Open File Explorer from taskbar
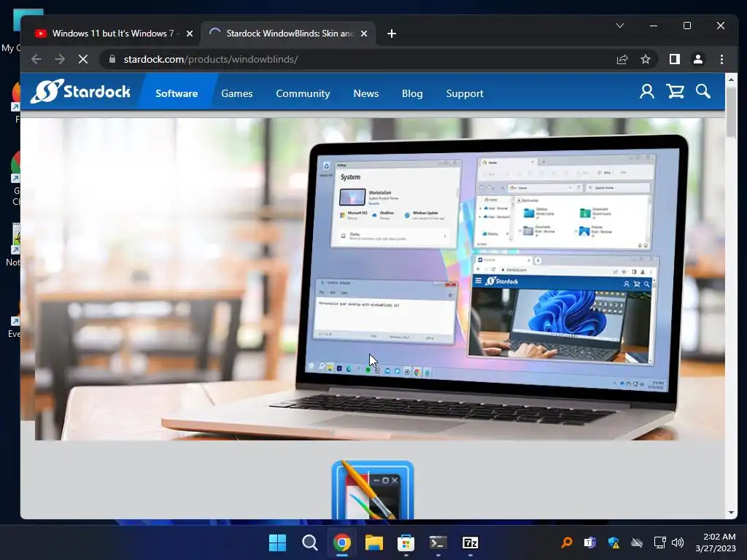This screenshot has width=747, height=560. pyautogui.click(x=374, y=542)
